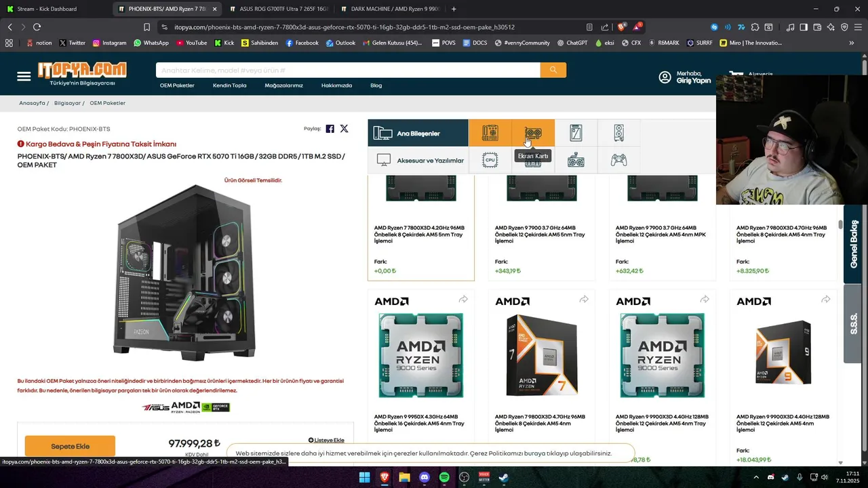This screenshot has width=868, height=488.
Task: Open the motherboard component category icon
Action: coord(490,133)
